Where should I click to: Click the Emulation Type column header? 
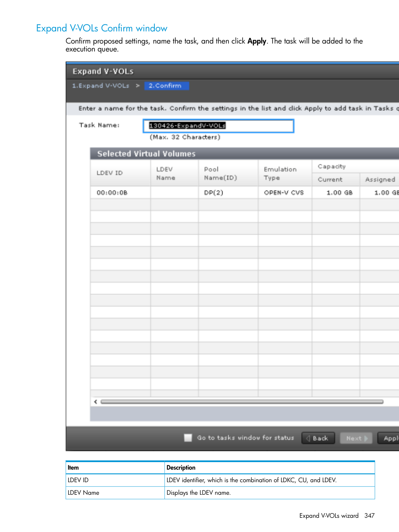[x=285, y=173]
